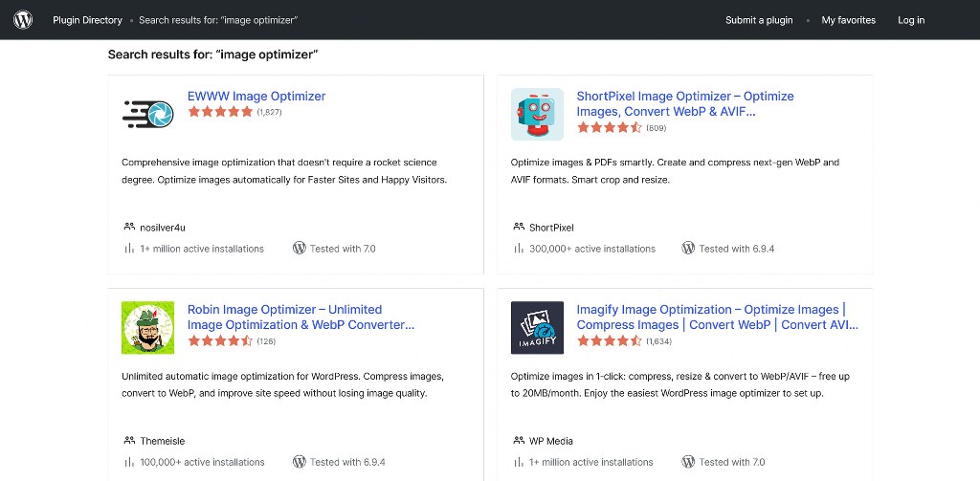Click the (809) rating count

click(657, 128)
